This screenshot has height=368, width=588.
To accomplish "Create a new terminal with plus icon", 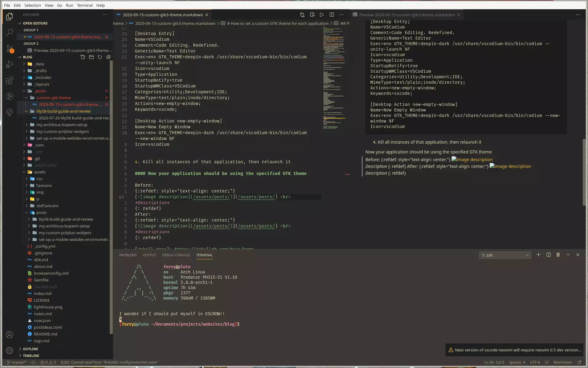I will coord(539,255).
